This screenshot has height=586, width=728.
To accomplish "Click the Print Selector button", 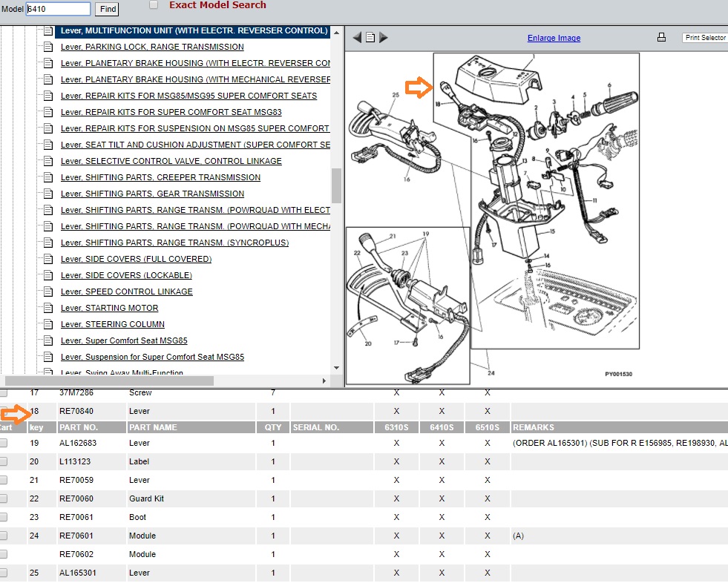I will point(705,38).
